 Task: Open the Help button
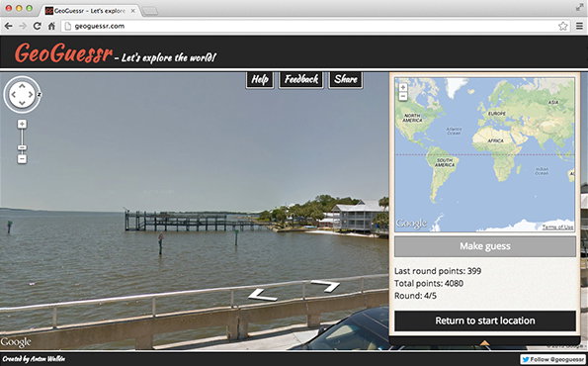[x=260, y=79]
